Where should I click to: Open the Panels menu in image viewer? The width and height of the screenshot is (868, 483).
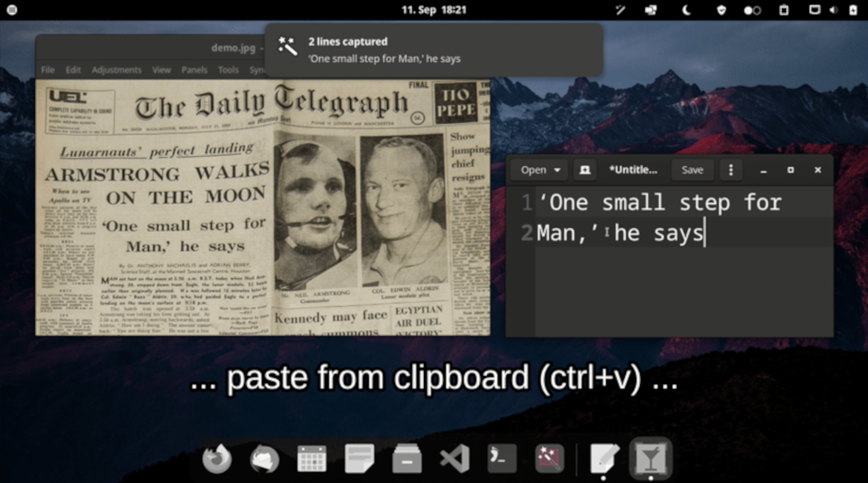194,70
